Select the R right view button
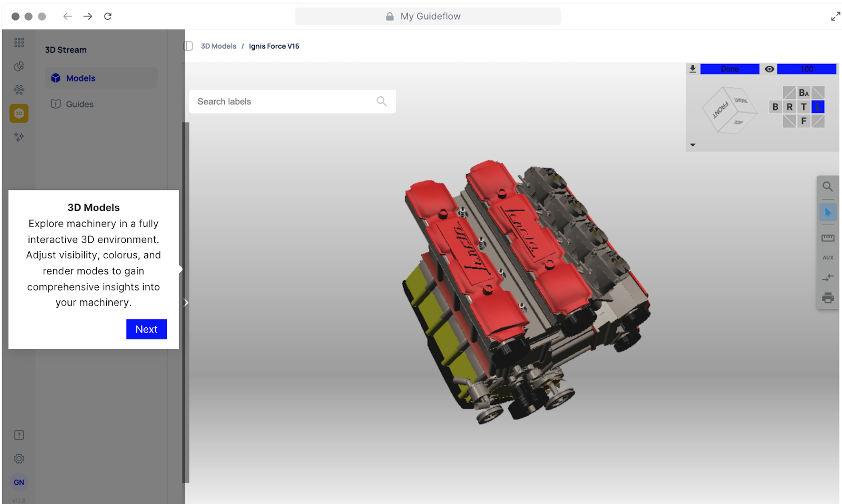This screenshot has height=504, width=842. coord(789,107)
